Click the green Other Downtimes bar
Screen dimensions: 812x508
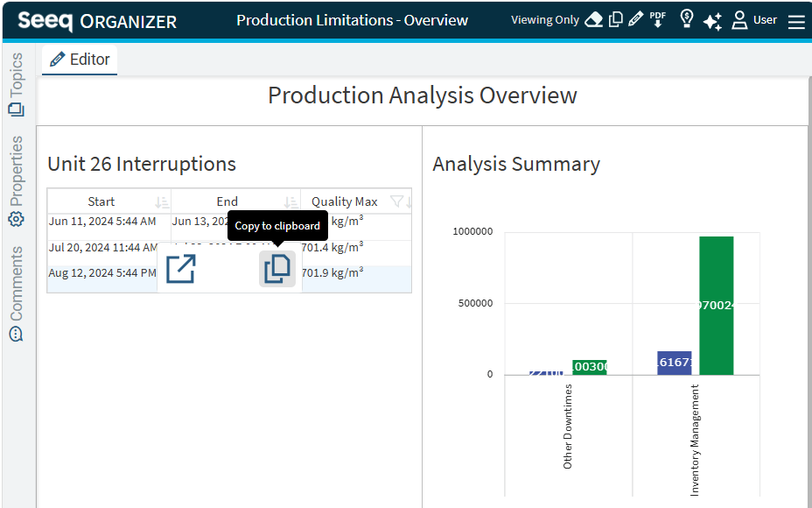tap(590, 367)
